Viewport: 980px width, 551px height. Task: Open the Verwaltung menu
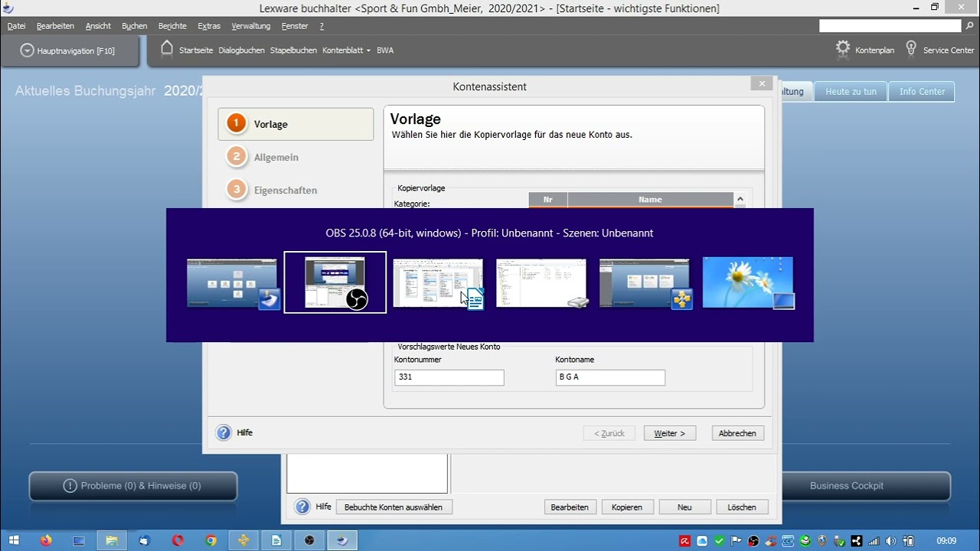pos(251,26)
